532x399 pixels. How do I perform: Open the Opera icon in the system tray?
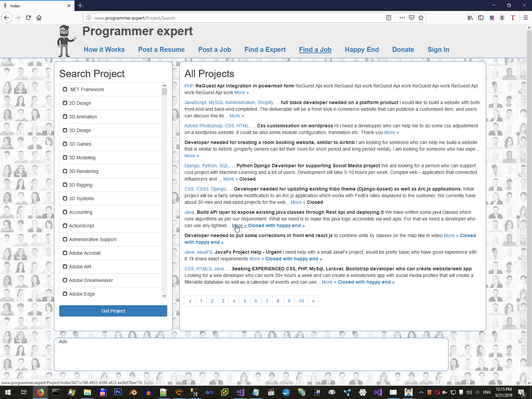tap(437, 392)
